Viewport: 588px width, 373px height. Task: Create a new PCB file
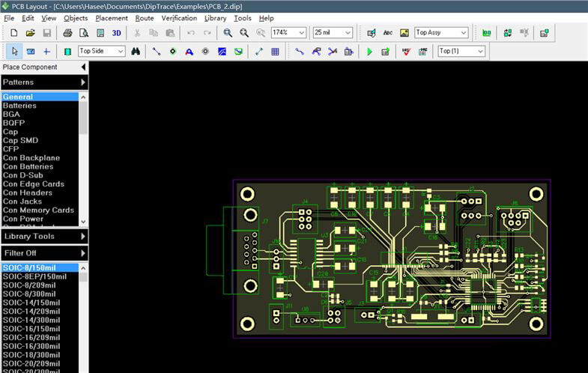(14, 33)
